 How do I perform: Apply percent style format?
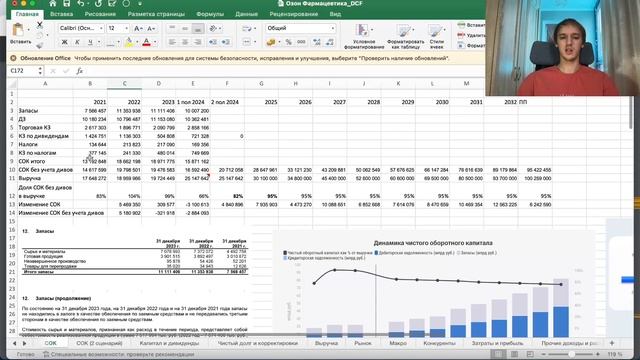coord(289,42)
